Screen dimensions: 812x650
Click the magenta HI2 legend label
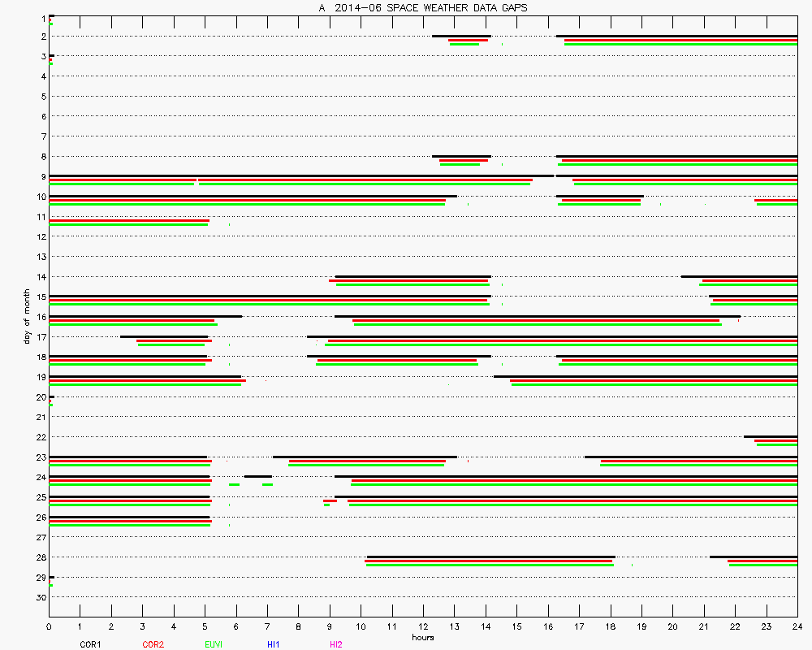point(336,644)
